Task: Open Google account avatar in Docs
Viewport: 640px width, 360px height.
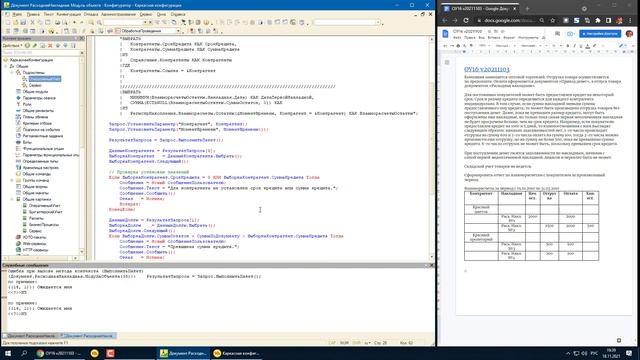Action: pos(629,33)
